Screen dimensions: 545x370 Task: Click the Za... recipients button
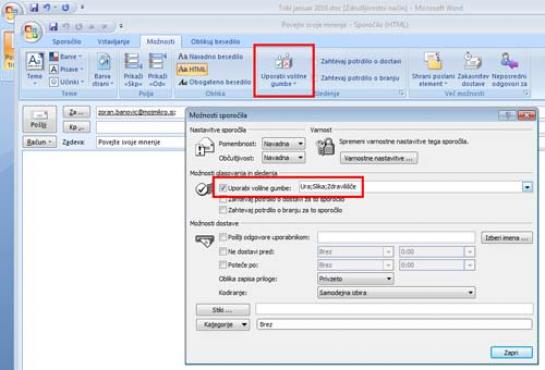click(76, 112)
